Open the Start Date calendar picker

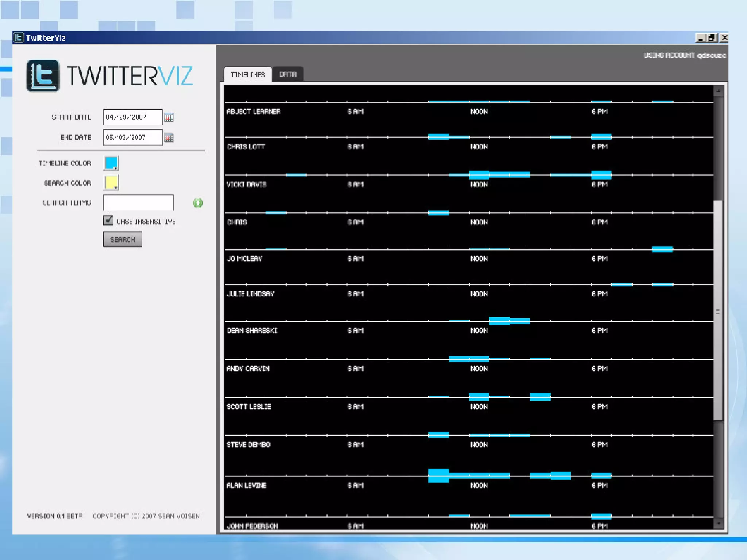click(x=169, y=117)
